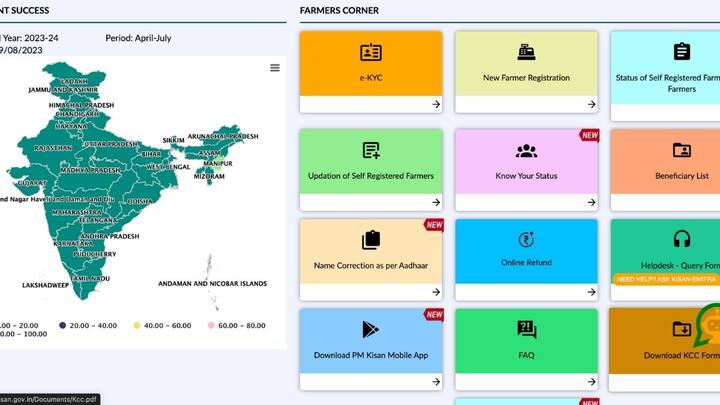Open the map chart hamburger menu
The image size is (720, 405).
(275, 68)
